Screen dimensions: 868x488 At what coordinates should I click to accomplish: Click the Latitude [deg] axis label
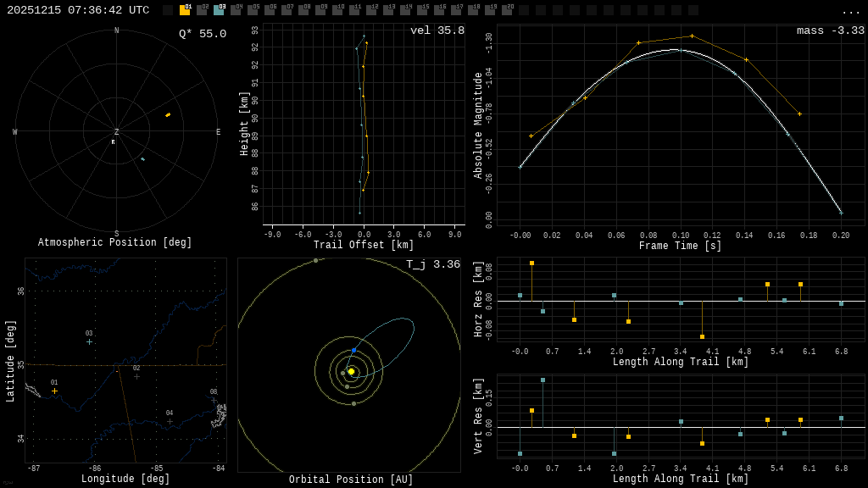point(9,361)
